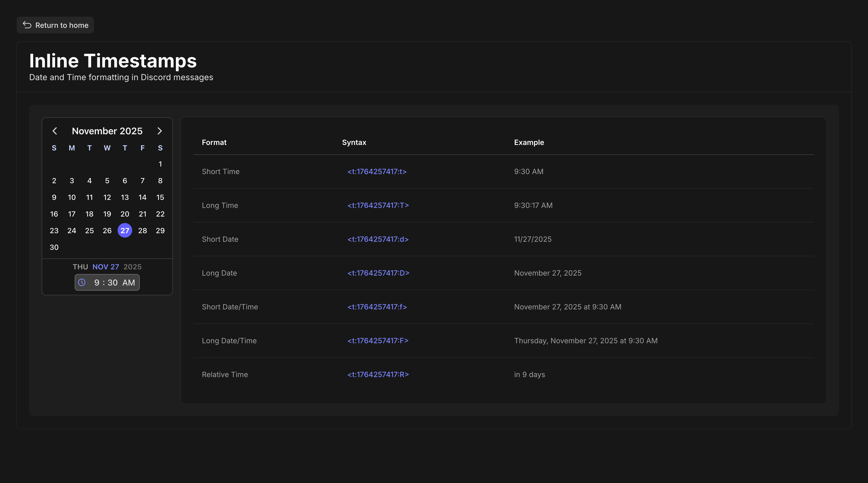Image resolution: width=868 pixels, height=483 pixels.
Task: Copy Long Date/Time syntax code
Action: (x=378, y=341)
